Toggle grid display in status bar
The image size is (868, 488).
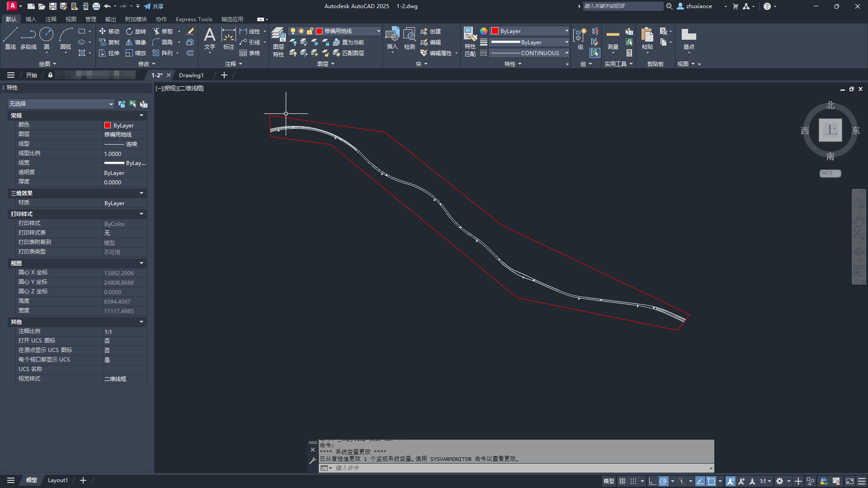tap(623, 481)
